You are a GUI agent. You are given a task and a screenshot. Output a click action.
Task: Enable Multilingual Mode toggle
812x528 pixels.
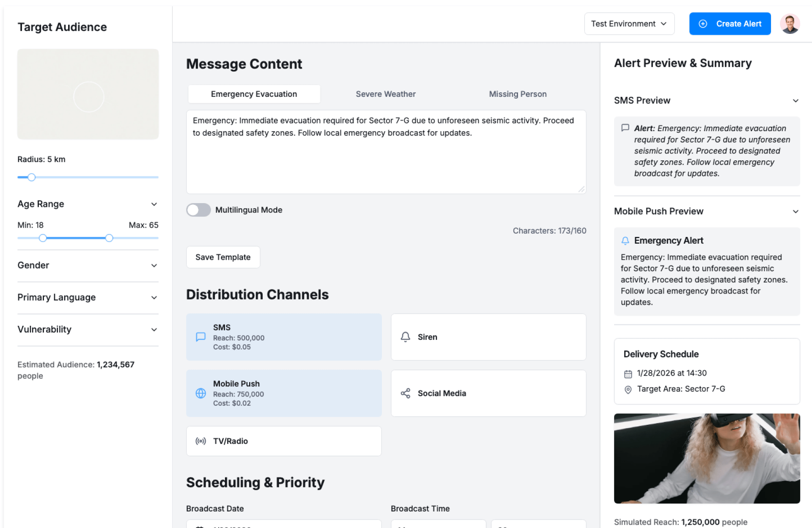pos(198,210)
